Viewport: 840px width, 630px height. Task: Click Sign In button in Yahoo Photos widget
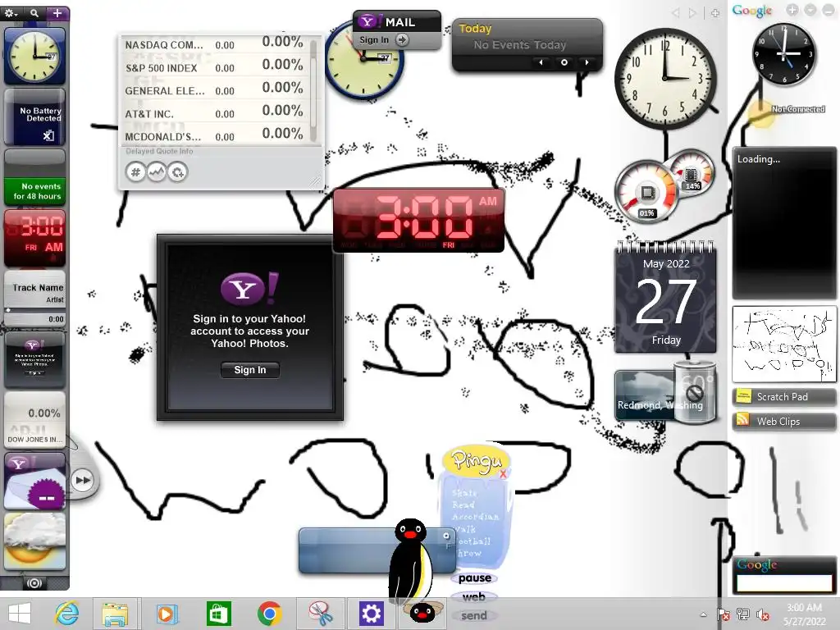coord(250,370)
